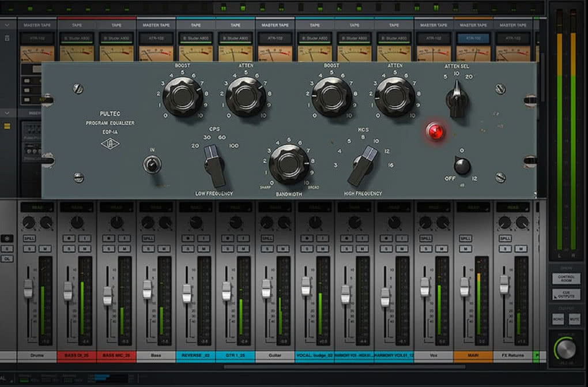Click the left pan knob on Vox bus
The image size is (588, 387).
pos(425,222)
